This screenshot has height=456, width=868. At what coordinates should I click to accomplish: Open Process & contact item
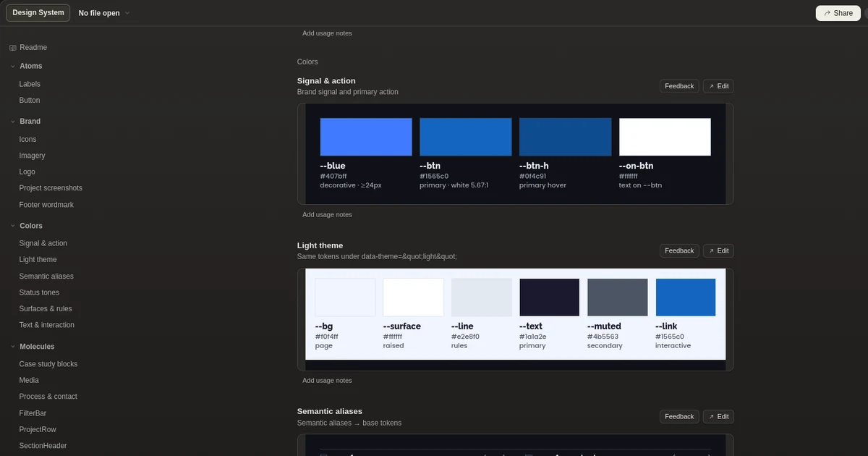48,397
